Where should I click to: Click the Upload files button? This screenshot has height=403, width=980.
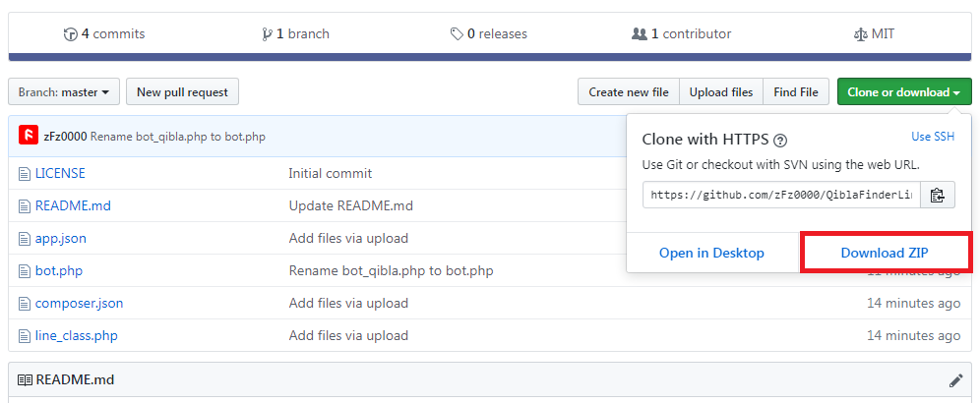click(x=721, y=92)
